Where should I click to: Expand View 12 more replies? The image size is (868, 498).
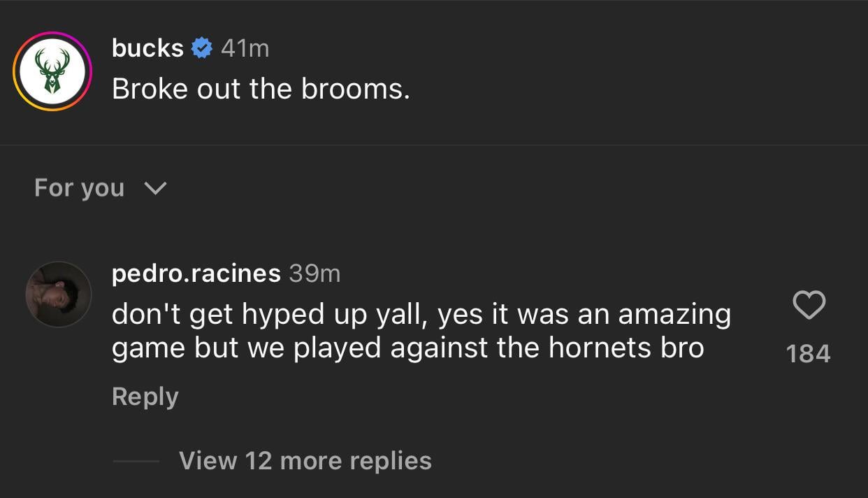[305, 460]
